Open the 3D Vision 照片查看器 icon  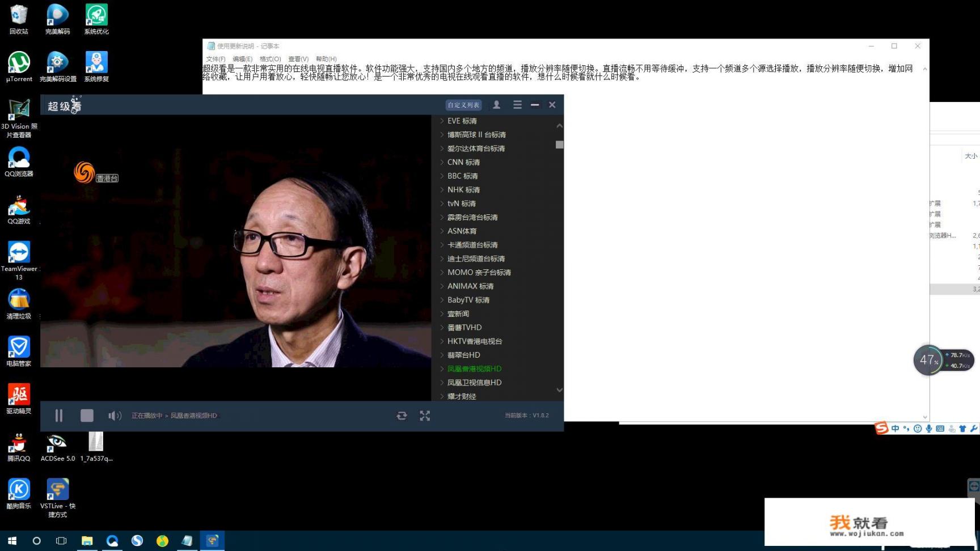click(x=19, y=118)
